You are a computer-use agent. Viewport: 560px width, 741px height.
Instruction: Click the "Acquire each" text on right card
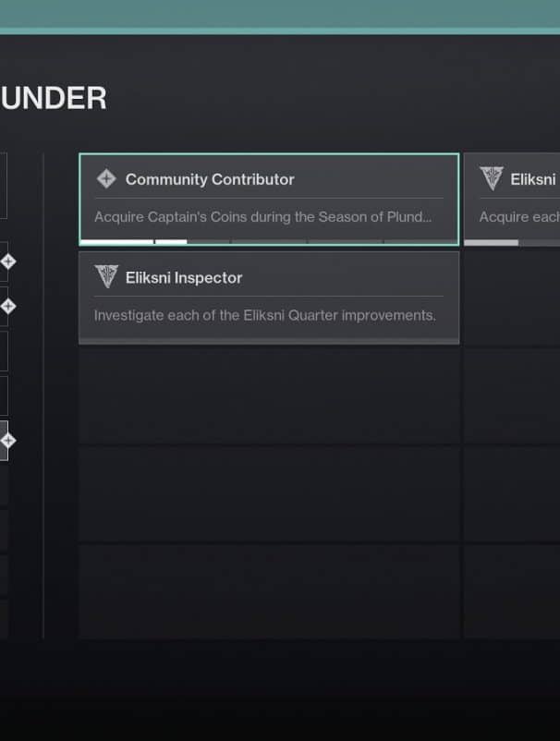pyautogui.click(x=517, y=217)
